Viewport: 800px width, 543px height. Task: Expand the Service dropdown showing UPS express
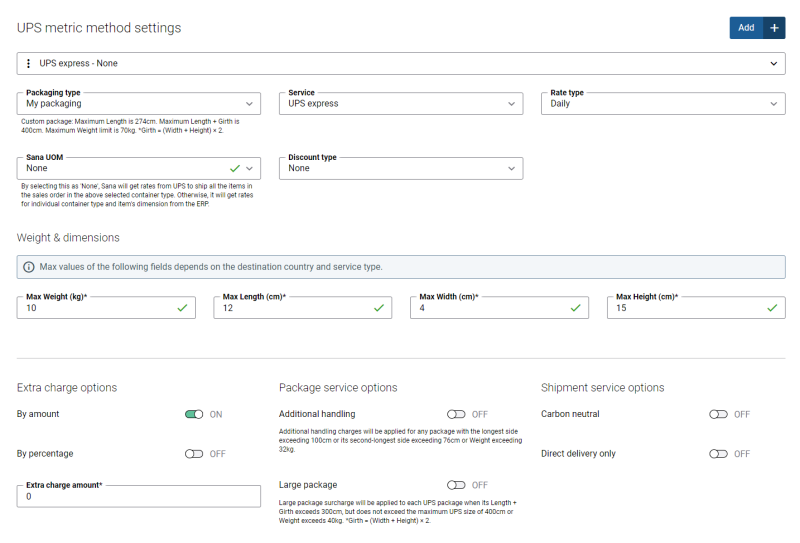pos(401,104)
